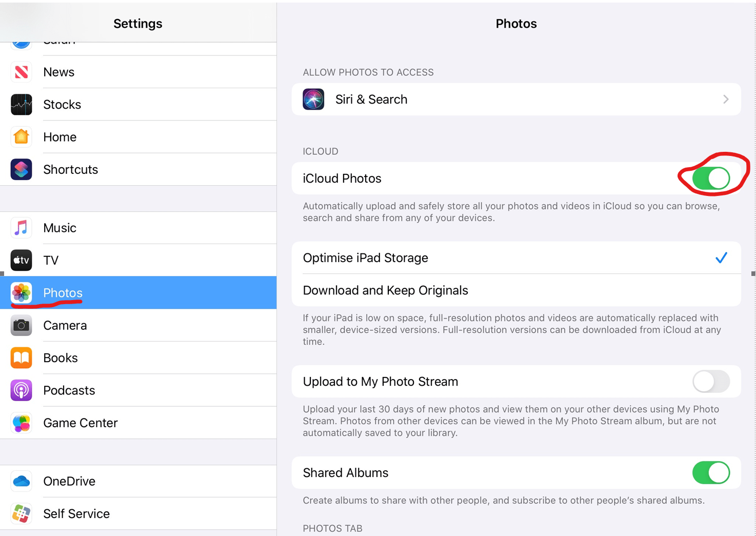Image resolution: width=756 pixels, height=536 pixels.
Task: Click the Camera app icon
Action: [x=21, y=325]
